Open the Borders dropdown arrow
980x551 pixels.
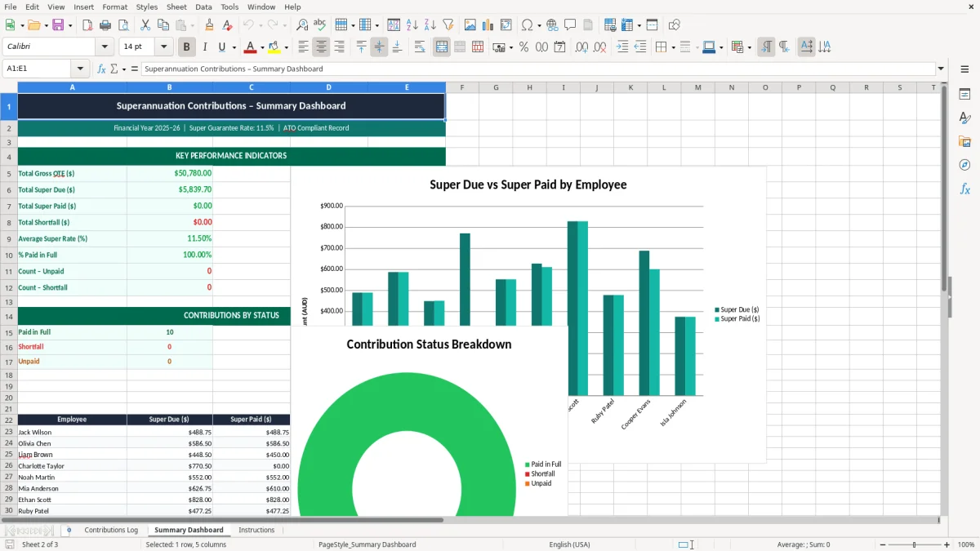click(673, 47)
